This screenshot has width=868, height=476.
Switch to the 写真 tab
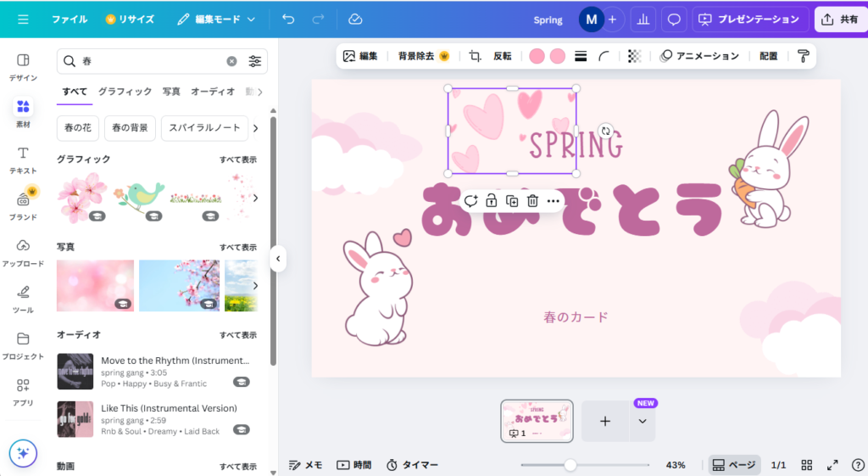point(171,92)
